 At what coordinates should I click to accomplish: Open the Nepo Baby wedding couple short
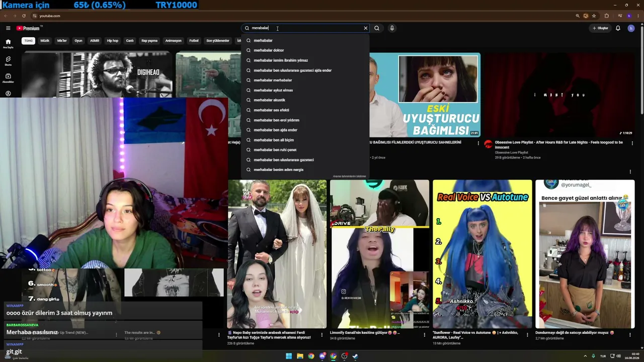pos(277,254)
